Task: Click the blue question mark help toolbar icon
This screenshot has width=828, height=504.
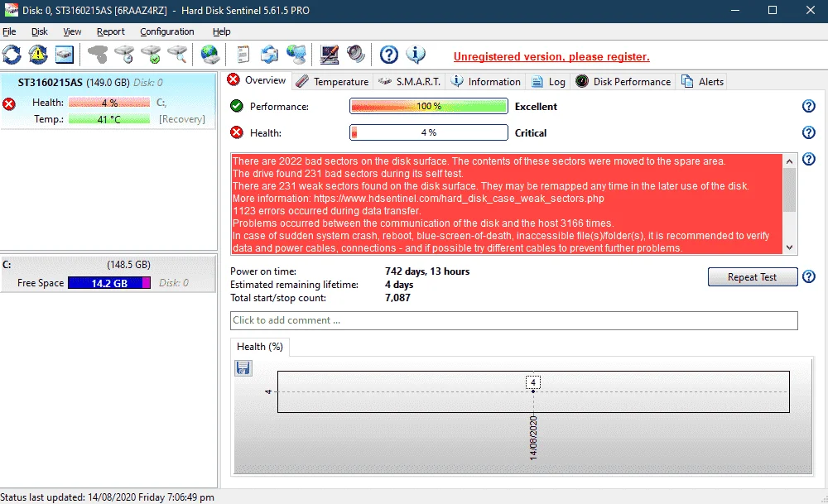Action: (x=389, y=55)
